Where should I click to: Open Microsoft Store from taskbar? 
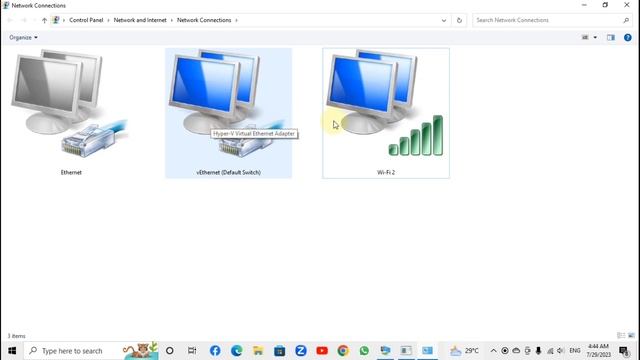[280, 351]
